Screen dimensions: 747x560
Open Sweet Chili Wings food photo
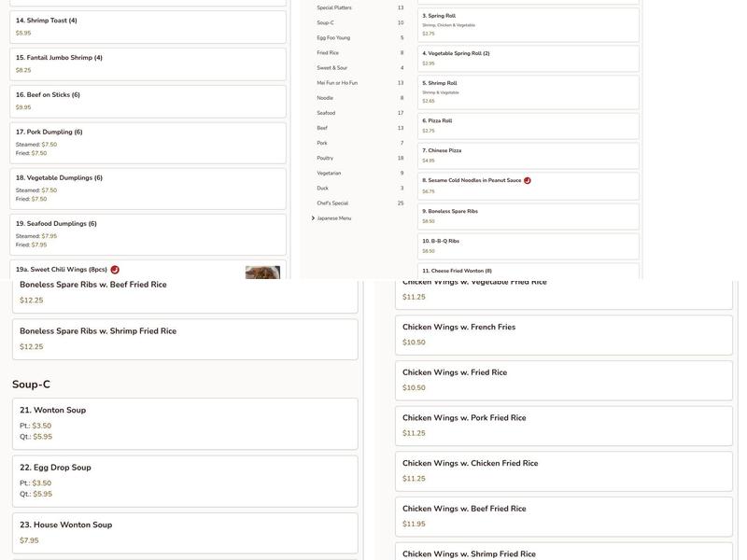coord(262,273)
